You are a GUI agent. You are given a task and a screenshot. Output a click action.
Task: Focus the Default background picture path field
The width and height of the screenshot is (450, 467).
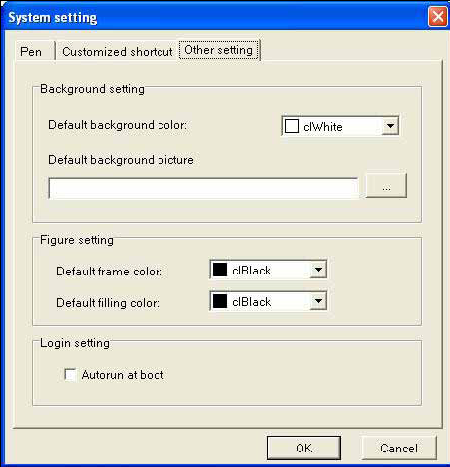[203, 188]
